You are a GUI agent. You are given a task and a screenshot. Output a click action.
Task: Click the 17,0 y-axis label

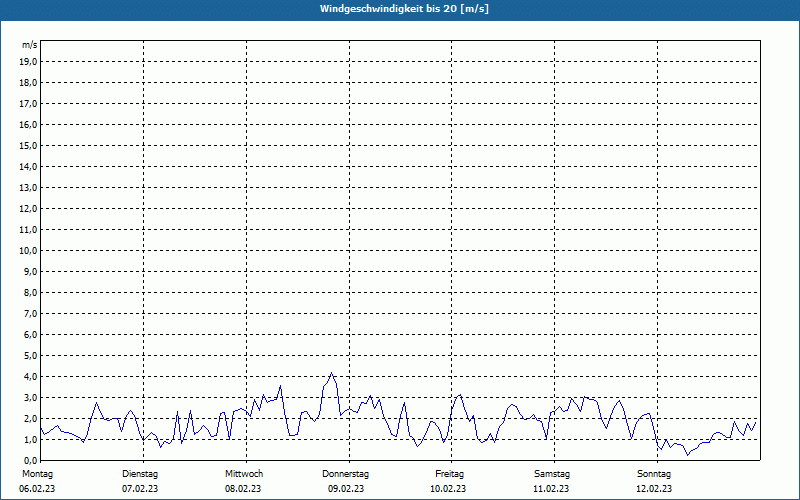coord(29,104)
